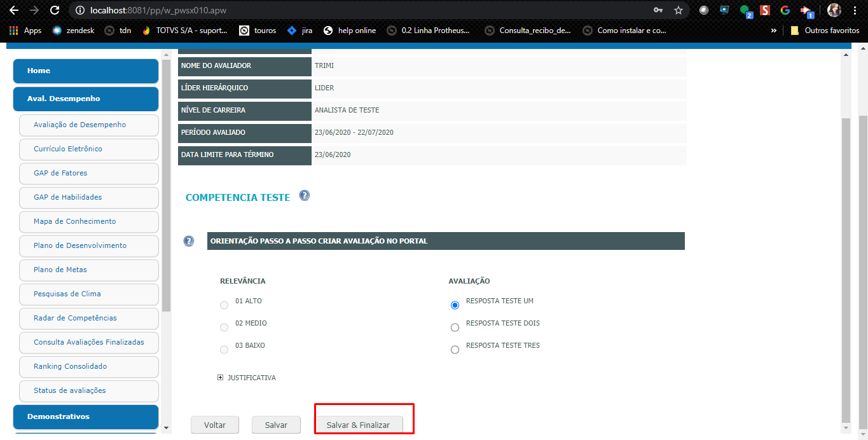The width and height of the screenshot is (868, 440).
Task: Open Status de avaliações menu item
Action: point(89,390)
